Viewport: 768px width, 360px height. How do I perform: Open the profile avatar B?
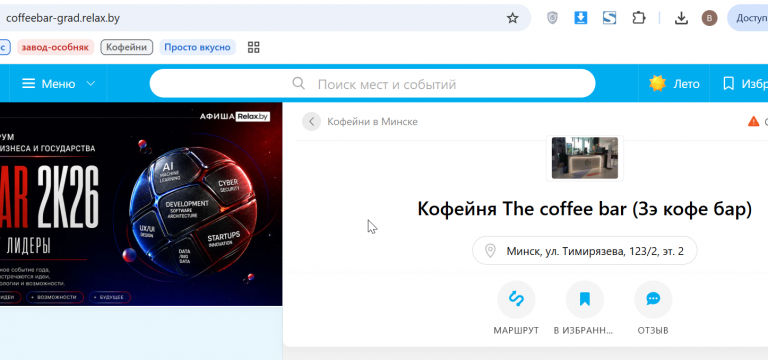709,19
